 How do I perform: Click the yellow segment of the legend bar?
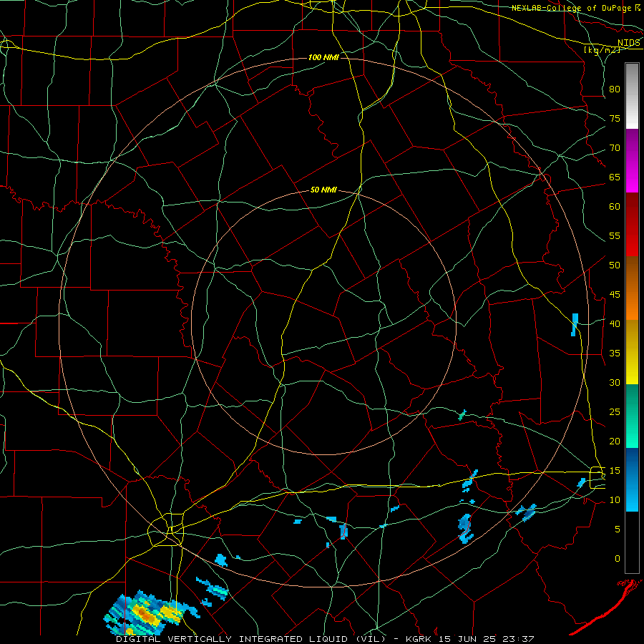click(x=632, y=352)
